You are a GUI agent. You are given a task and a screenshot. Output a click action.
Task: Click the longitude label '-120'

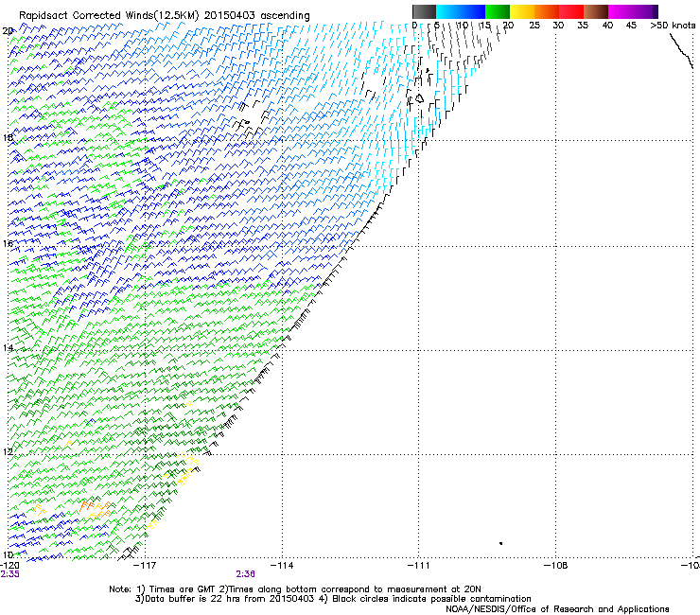(x=9, y=566)
